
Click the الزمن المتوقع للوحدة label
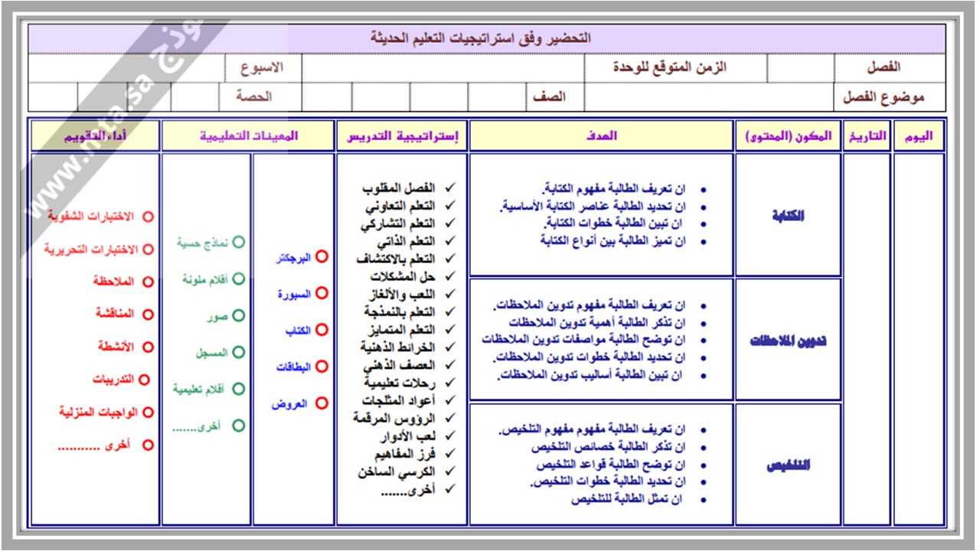click(670, 67)
